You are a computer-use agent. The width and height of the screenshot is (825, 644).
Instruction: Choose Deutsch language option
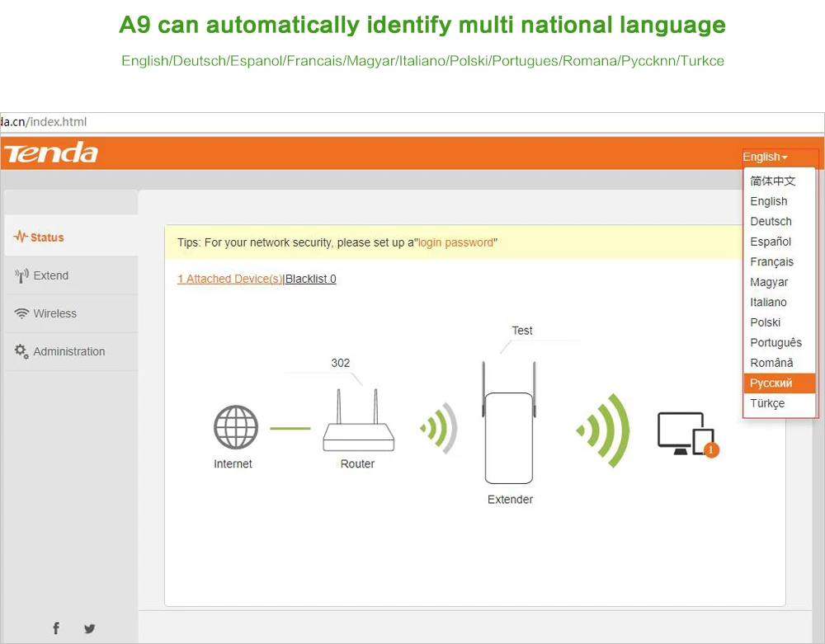point(780,221)
